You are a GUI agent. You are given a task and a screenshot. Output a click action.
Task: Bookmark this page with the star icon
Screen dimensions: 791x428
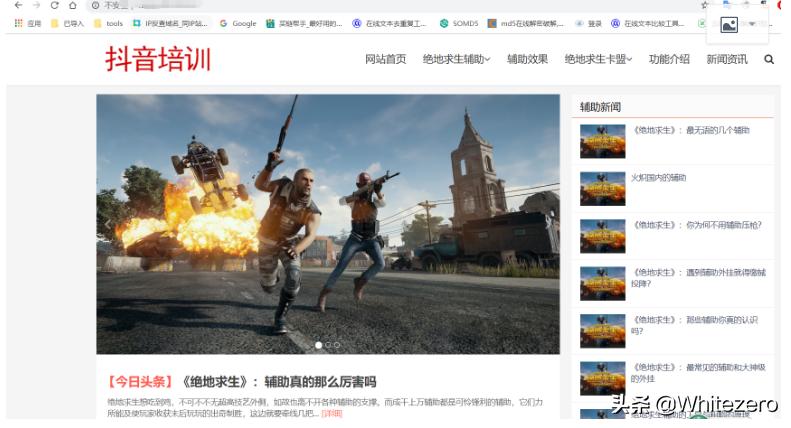coord(704,5)
